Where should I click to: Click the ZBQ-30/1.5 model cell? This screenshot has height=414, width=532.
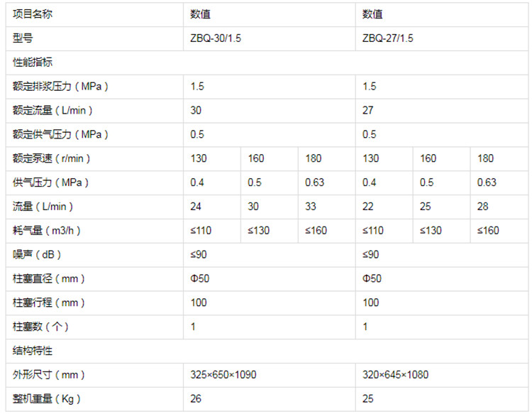coord(217,38)
